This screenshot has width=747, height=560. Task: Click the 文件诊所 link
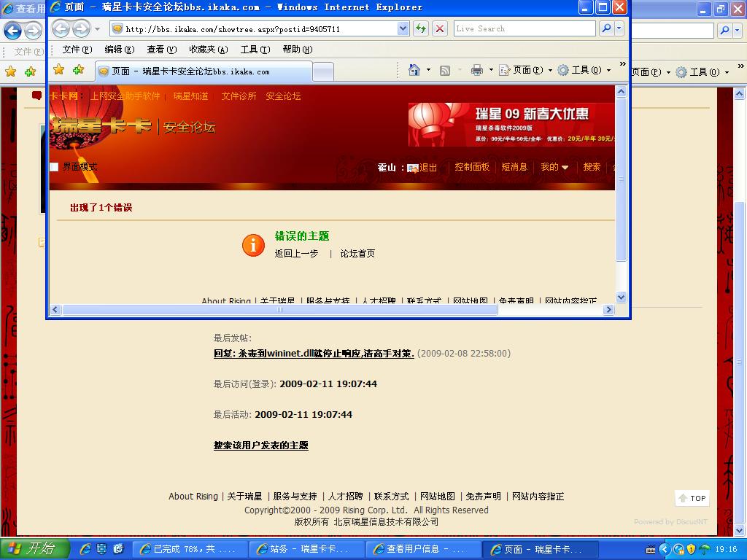(x=239, y=96)
